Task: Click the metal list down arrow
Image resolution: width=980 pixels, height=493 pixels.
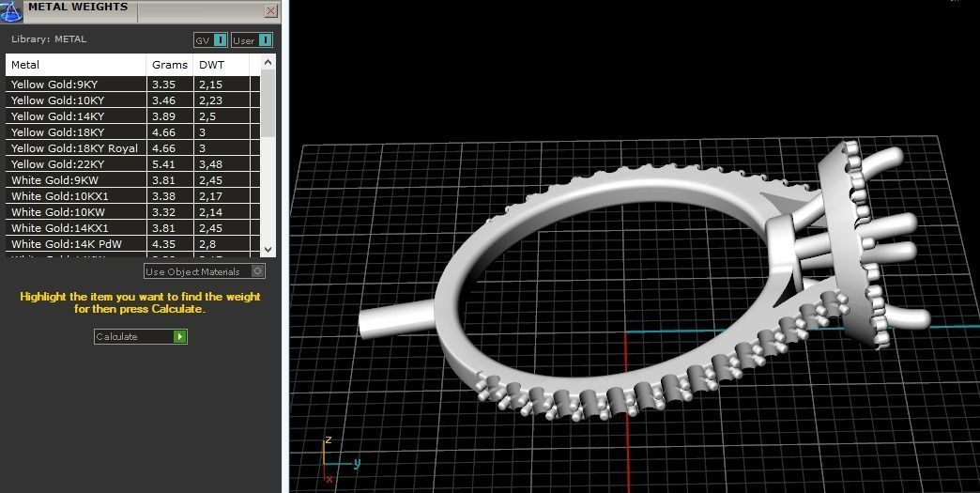Action: pos(268,249)
